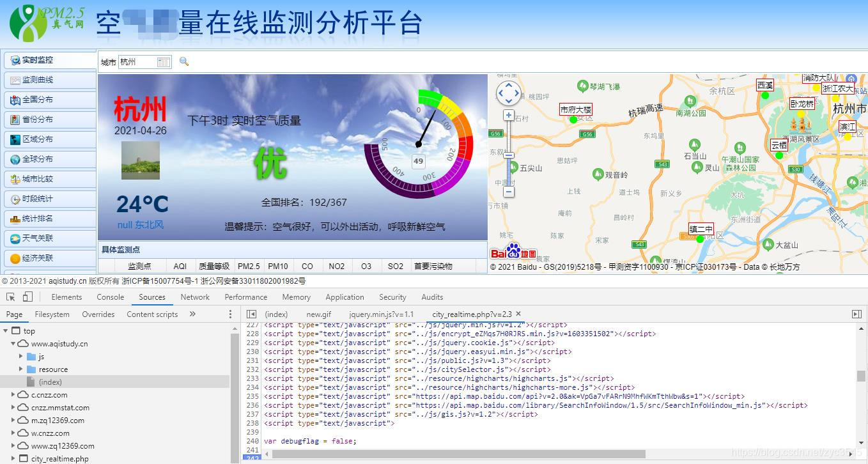The image size is (868, 464).
Task: Click the magnifier search icon beside city field
Action: [184, 61]
